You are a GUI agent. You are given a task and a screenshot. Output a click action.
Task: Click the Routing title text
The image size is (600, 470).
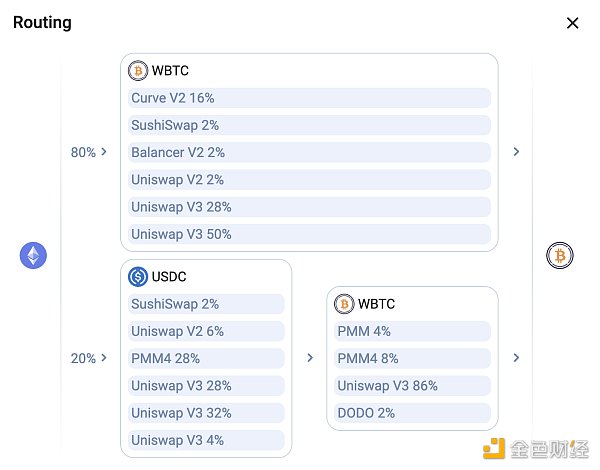coord(42,22)
